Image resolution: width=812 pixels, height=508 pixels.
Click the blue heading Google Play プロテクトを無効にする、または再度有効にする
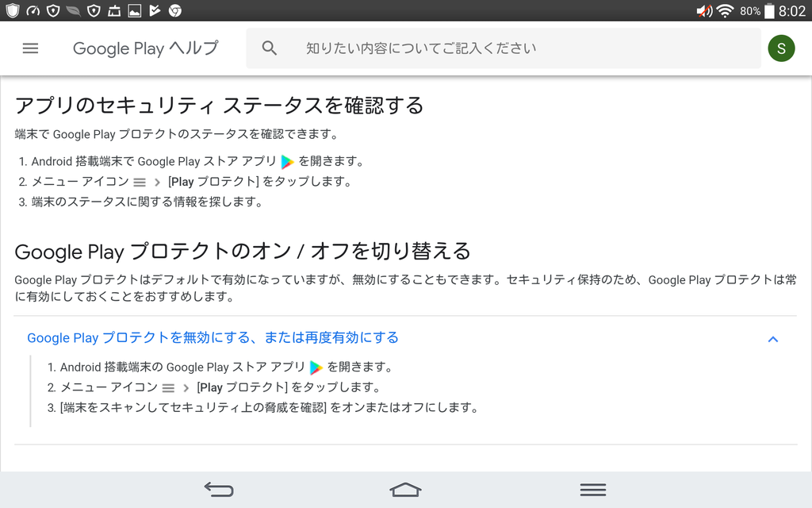pos(213,337)
